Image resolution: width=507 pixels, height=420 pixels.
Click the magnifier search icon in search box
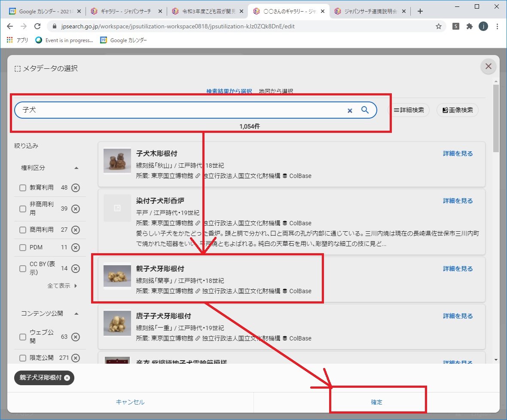365,110
